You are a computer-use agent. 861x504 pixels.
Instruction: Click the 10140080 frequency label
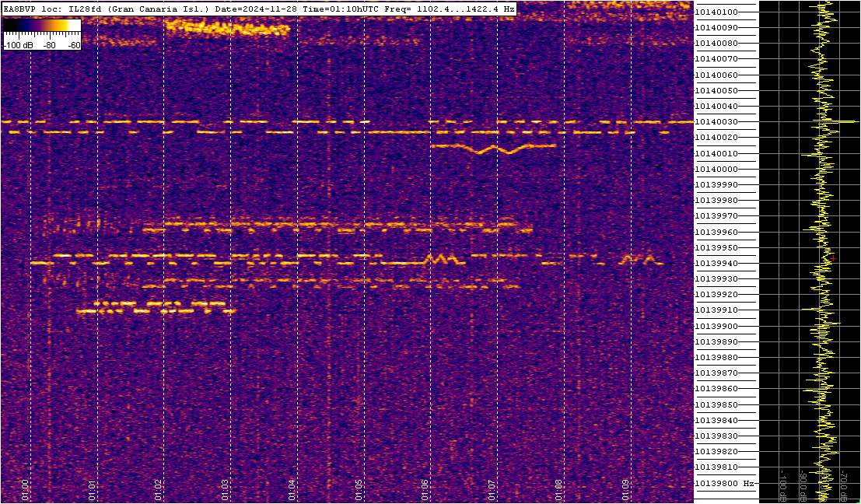(716, 44)
